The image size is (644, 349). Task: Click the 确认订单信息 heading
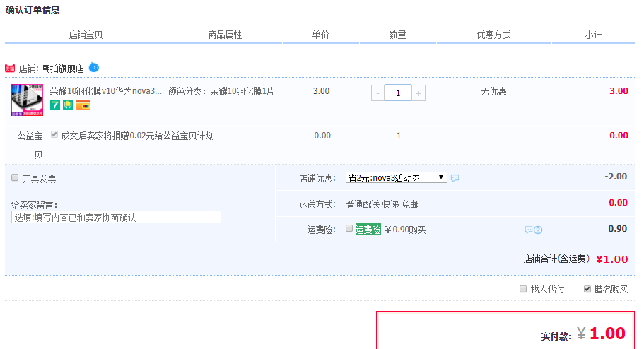point(33,10)
